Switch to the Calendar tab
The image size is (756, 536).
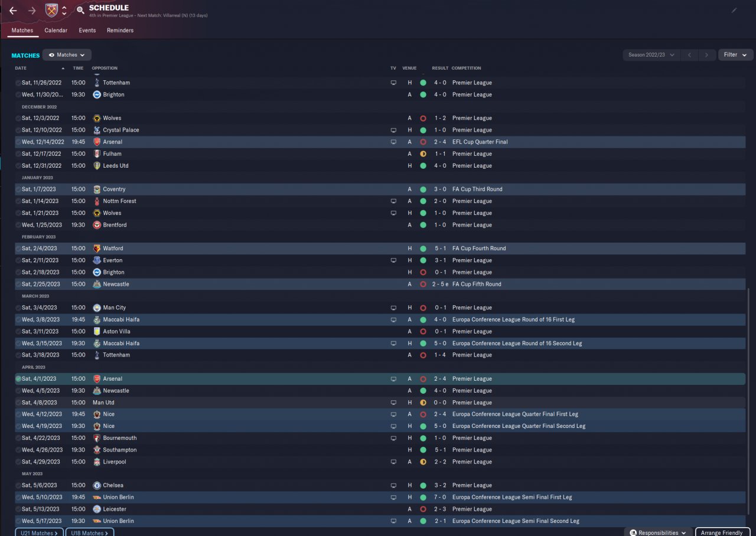(56, 30)
